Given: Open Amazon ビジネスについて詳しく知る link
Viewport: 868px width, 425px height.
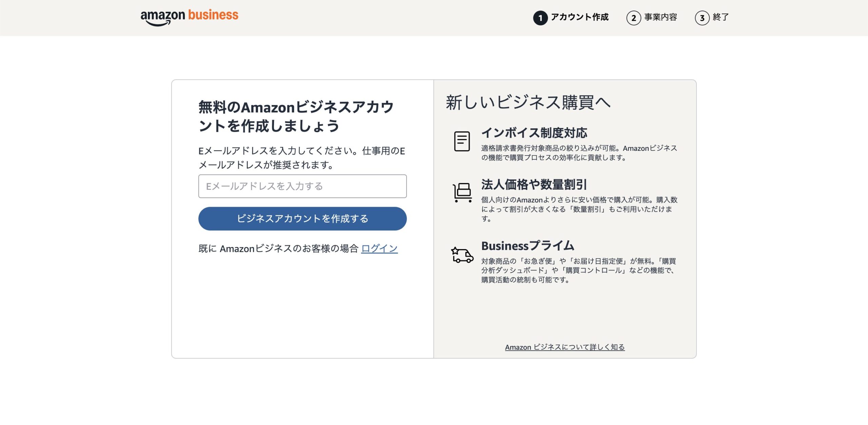Looking at the screenshot, I should point(565,347).
